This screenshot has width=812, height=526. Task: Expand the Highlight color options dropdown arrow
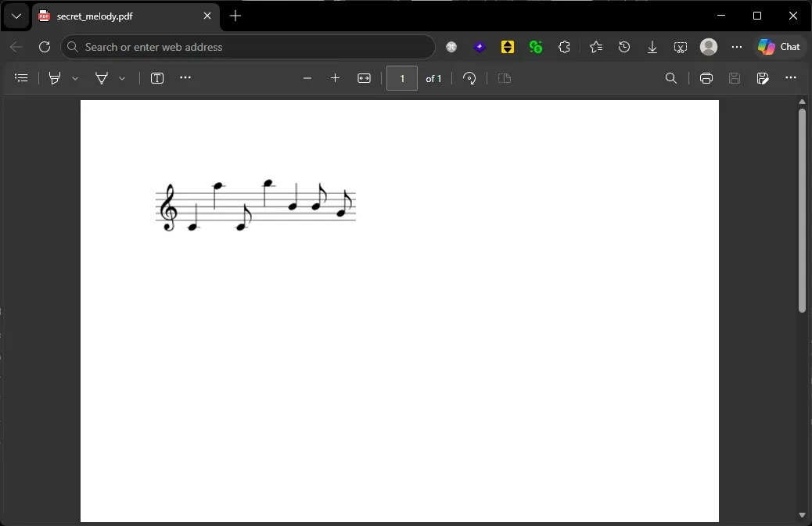click(75, 78)
